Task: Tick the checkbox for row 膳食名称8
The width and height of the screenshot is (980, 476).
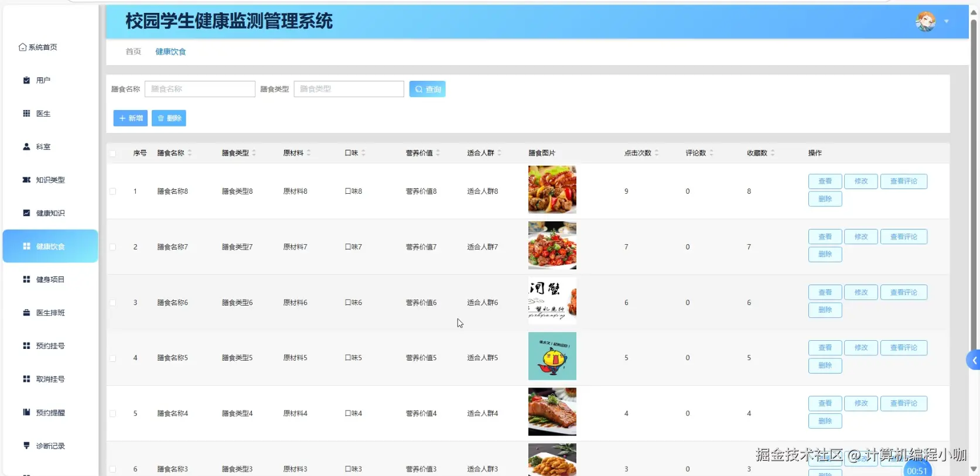Action: tap(112, 191)
